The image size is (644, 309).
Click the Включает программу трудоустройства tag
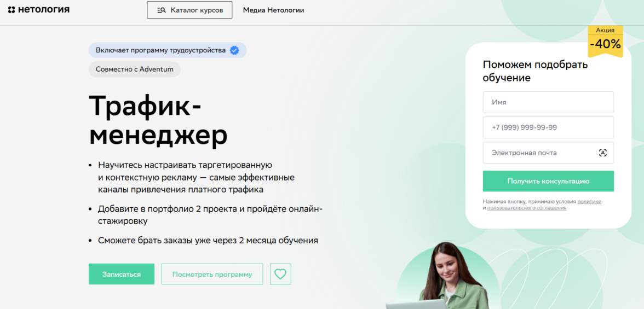[x=168, y=50]
